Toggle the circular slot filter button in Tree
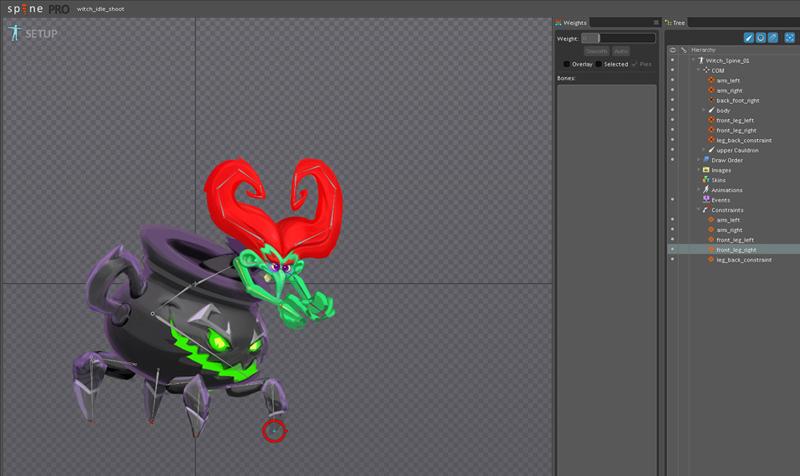 pos(761,38)
